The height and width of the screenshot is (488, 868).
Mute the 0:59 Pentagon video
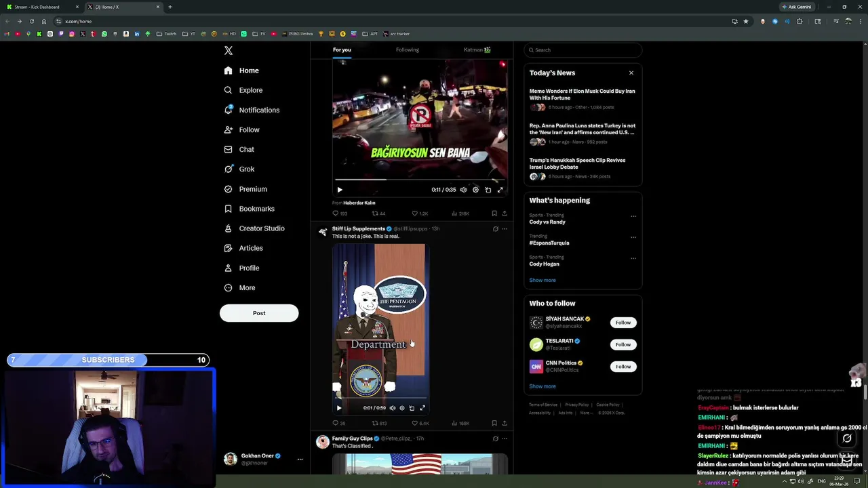[x=392, y=408]
